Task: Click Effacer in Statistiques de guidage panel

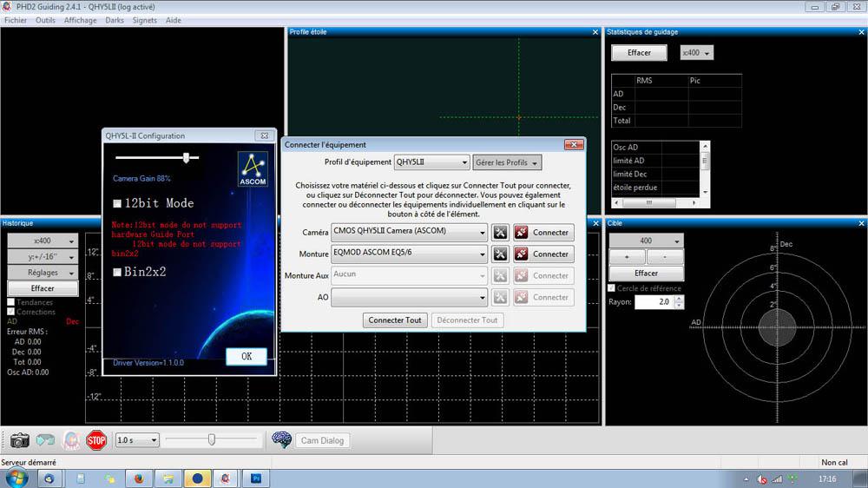Action: [639, 53]
